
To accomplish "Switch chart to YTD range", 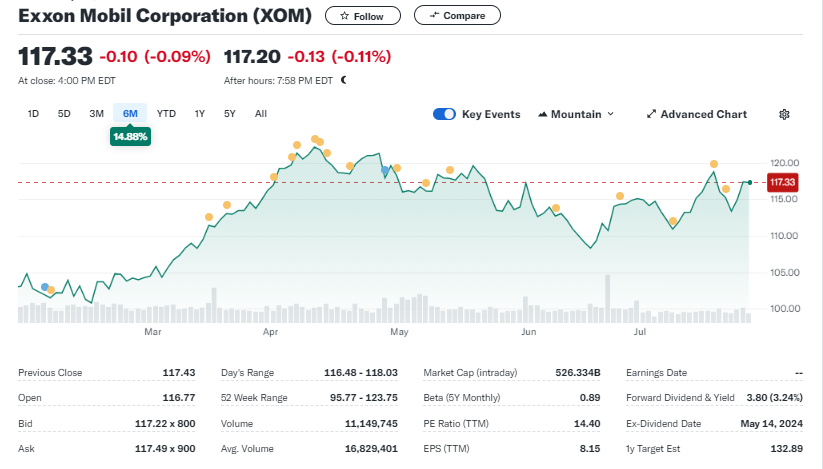I will point(166,113).
